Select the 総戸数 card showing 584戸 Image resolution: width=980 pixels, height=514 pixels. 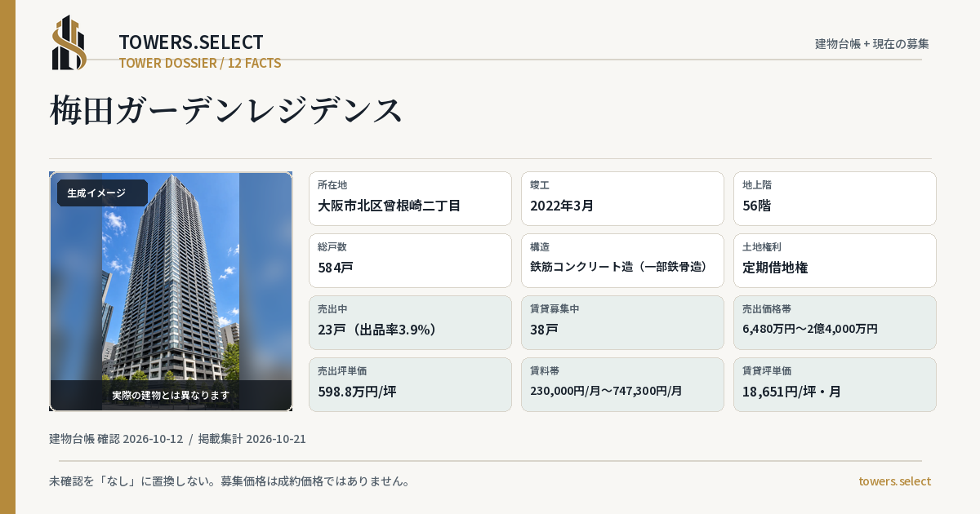[410, 260]
